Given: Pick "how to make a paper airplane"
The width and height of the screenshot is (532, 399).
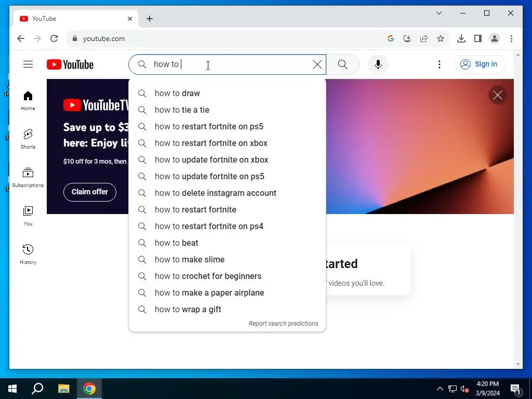Looking at the screenshot, I should tap(228, 293).
